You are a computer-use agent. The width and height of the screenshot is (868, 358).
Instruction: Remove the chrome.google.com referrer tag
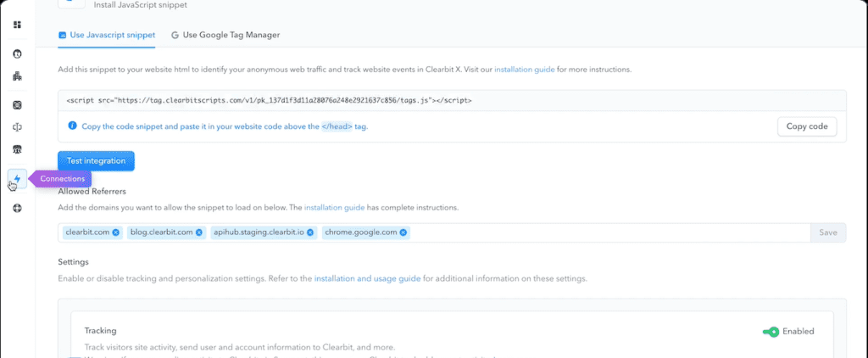coord(403,232)
